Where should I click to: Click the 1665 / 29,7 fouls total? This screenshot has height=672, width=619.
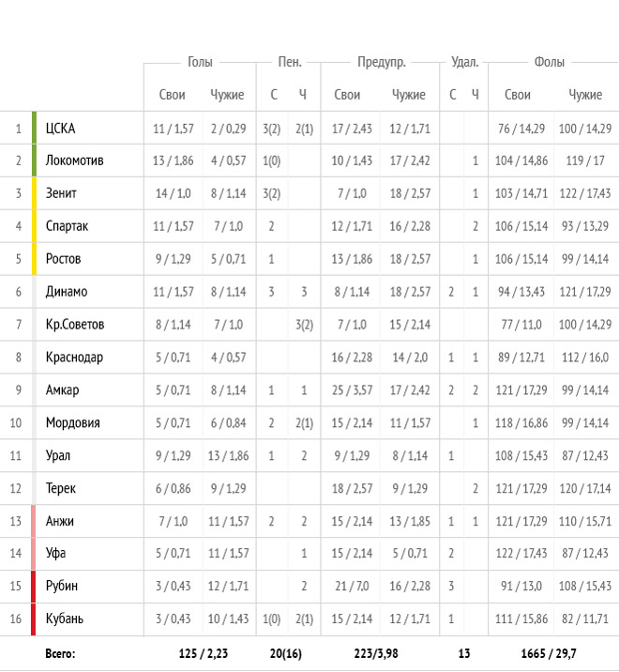click(549, 653)
